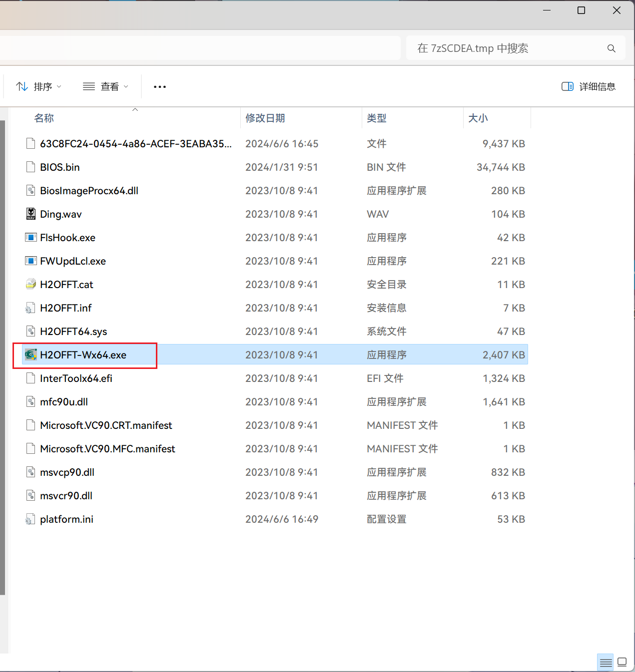Select the BIOS.bin file icon
The image size is (635, 672).
(x=31, y=167)
